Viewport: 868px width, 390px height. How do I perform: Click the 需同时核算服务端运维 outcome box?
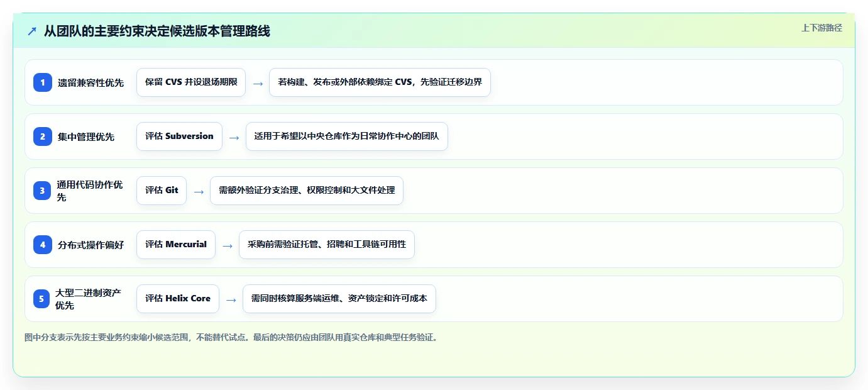(339, 299)
